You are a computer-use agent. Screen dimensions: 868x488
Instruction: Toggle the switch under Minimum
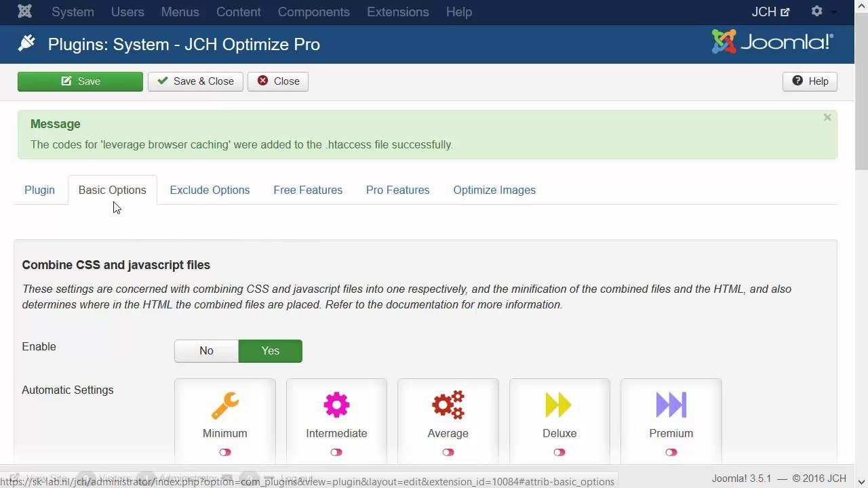tap(225, 452)
